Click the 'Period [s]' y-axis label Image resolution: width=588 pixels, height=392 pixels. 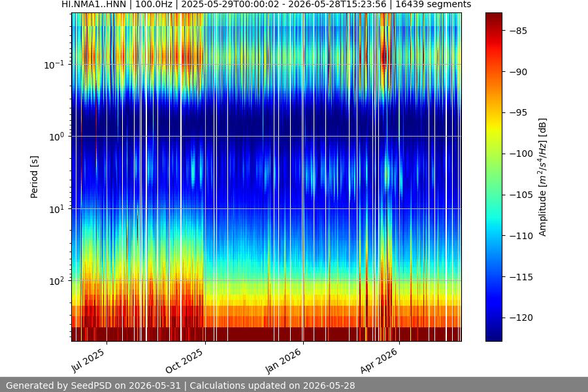[x=34, y=177]
